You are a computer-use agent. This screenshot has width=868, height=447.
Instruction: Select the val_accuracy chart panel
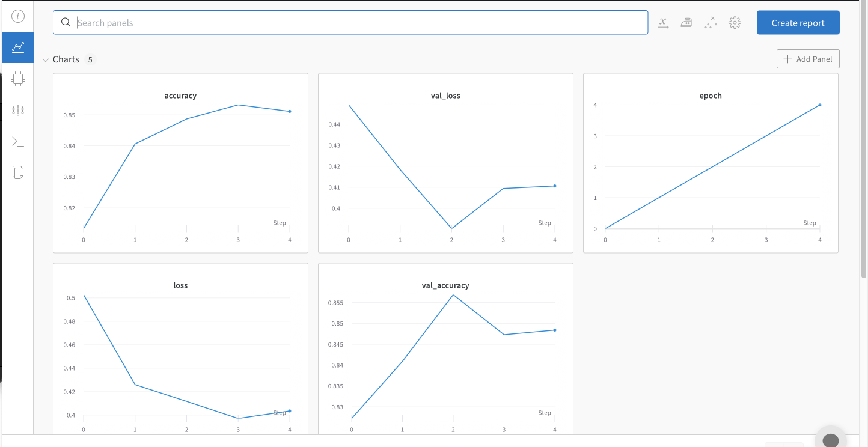445,349
